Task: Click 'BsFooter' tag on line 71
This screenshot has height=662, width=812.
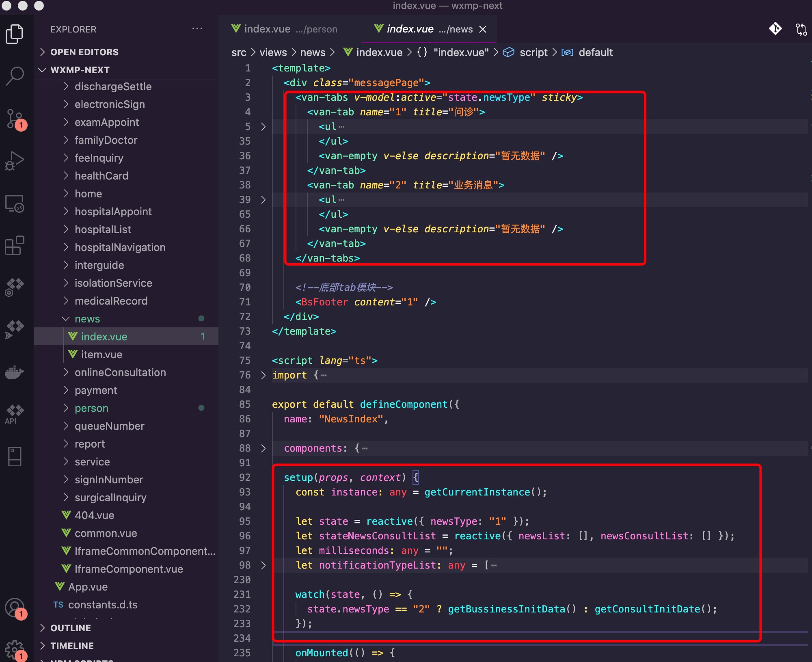Action: click(325, 302)
